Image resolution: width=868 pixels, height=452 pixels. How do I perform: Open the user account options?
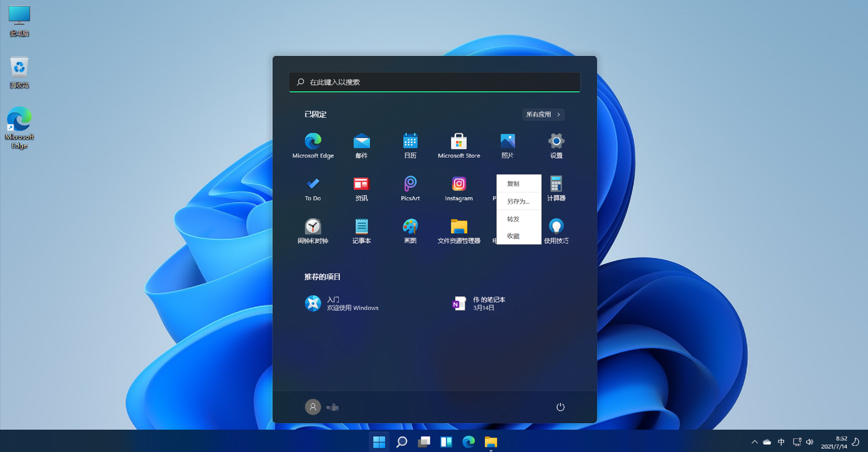[x=313, y=407]
